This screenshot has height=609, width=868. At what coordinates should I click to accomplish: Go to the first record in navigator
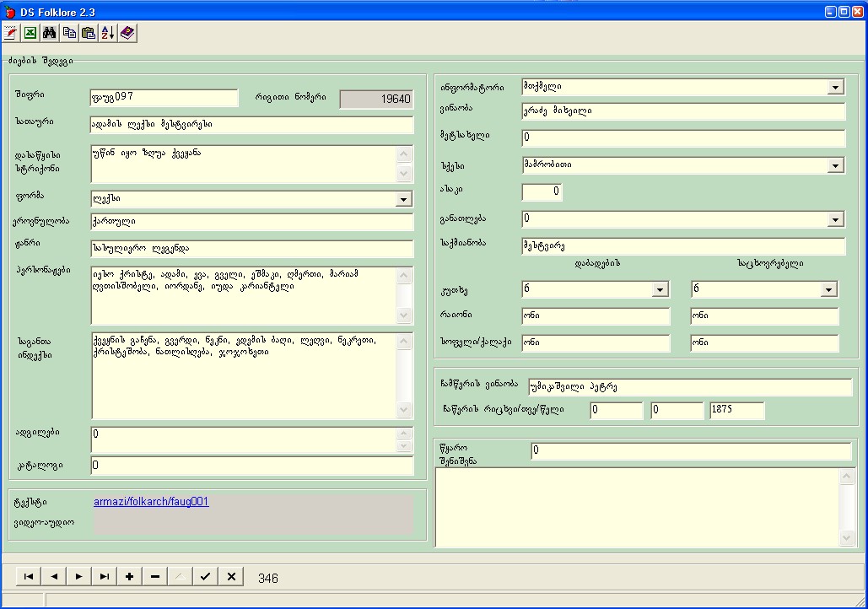click(x=28, y=576)
